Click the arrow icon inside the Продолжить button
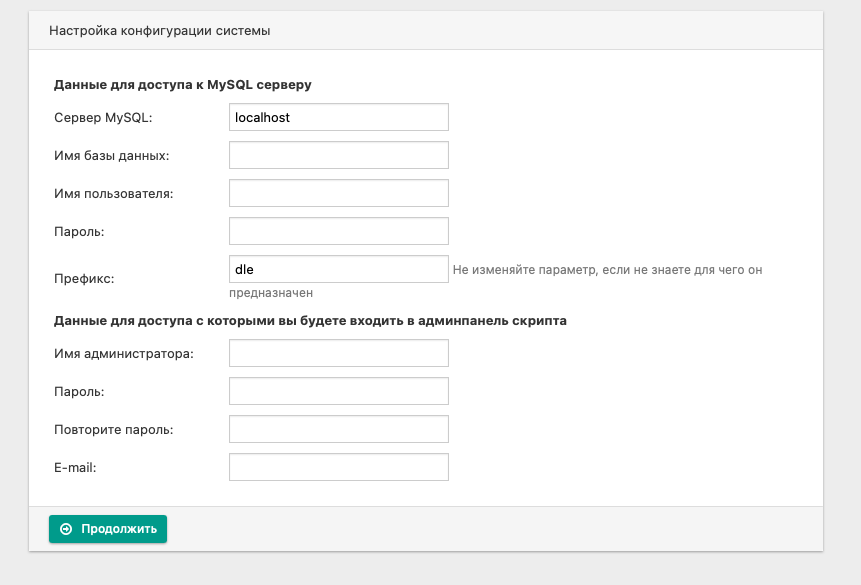This screenshot has width=861, height=585. (66, 529)
